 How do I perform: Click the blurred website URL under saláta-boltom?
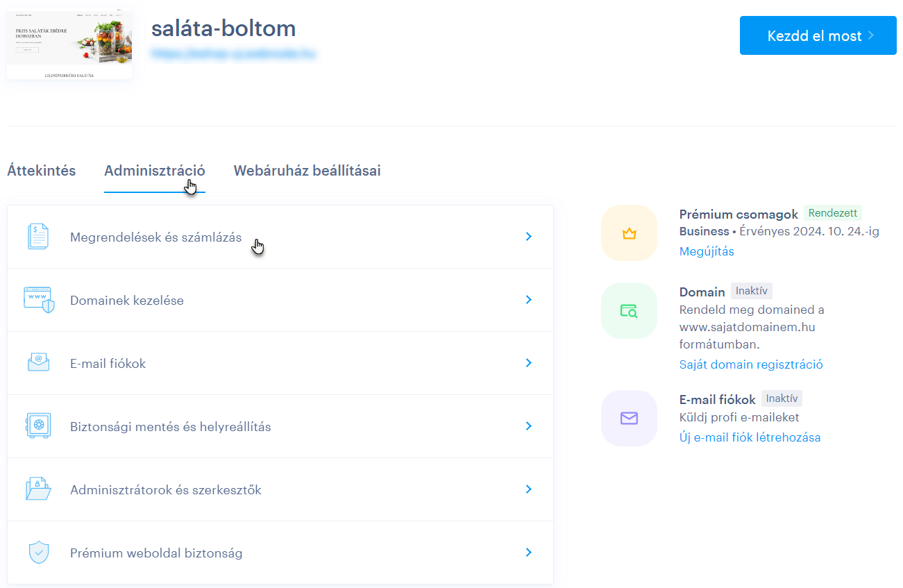click(x=234, y=53)
